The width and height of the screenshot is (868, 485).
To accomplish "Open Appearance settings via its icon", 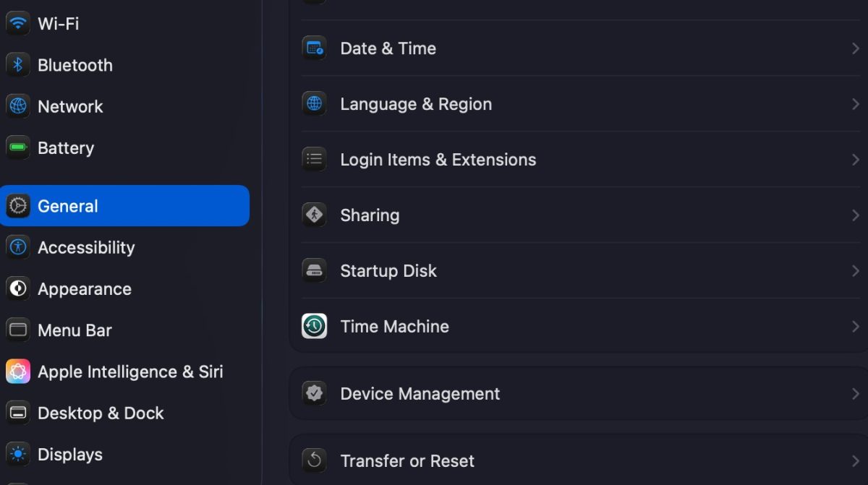I will tap(17, 288).
